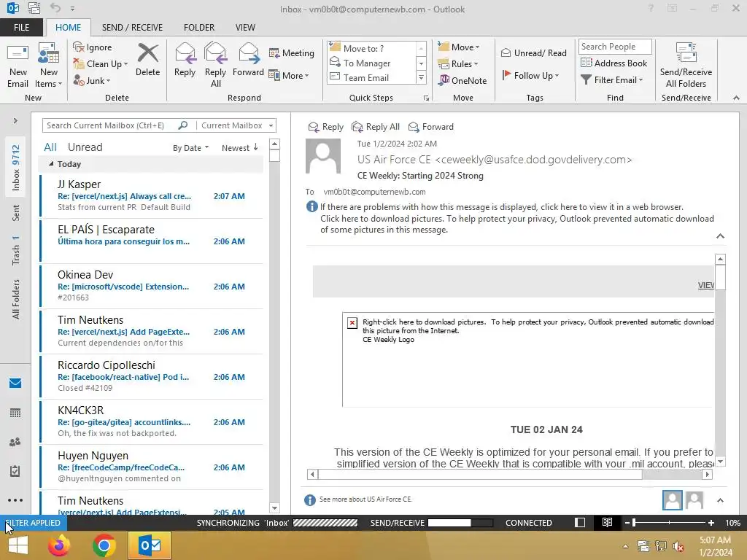Adjust the zoom slider in the status bar
Viewport: 747px width, 560px height.
669,523
